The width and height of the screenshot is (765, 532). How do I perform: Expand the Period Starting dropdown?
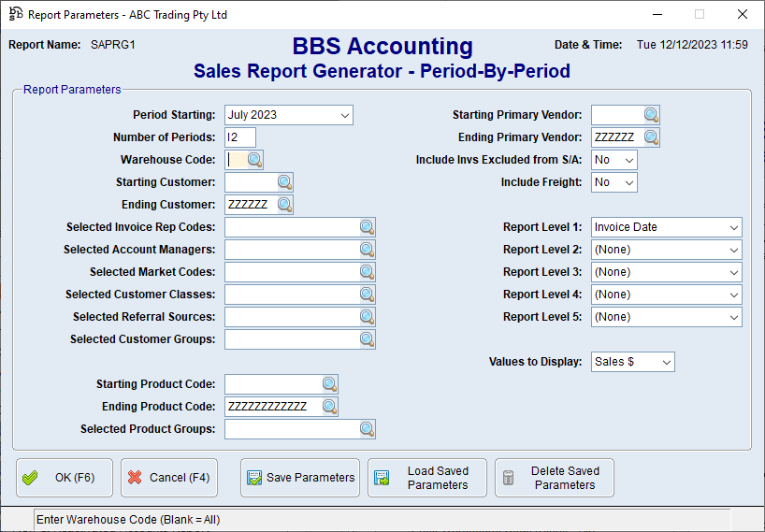345,116
